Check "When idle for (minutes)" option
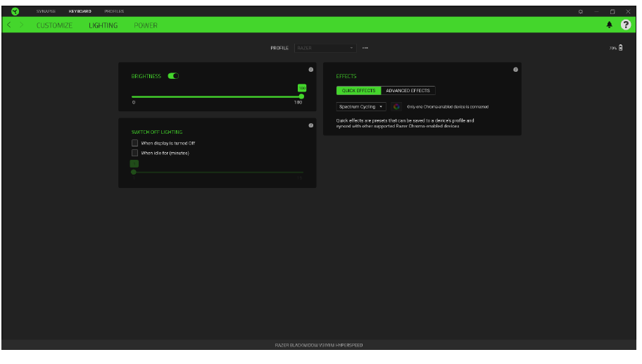Screen dimensions: 642x364 click(135, 153)
